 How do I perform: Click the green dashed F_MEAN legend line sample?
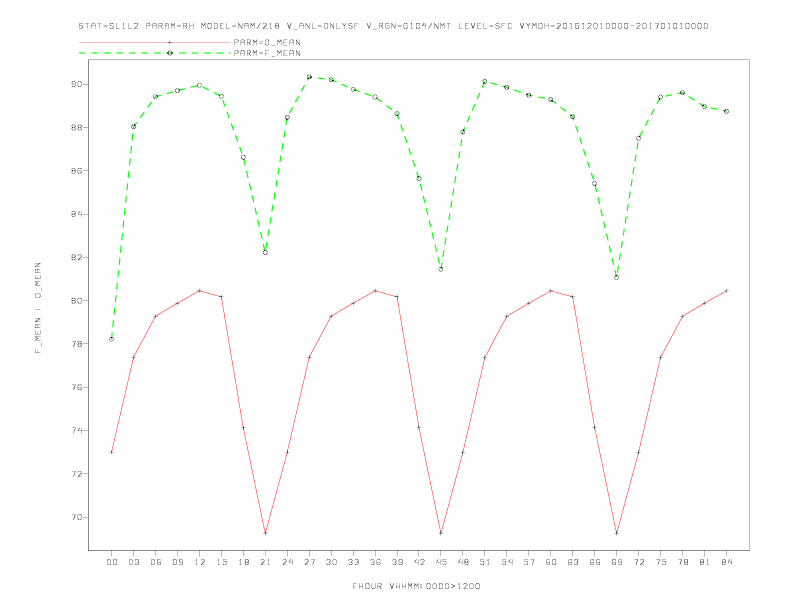coord(155,53)
